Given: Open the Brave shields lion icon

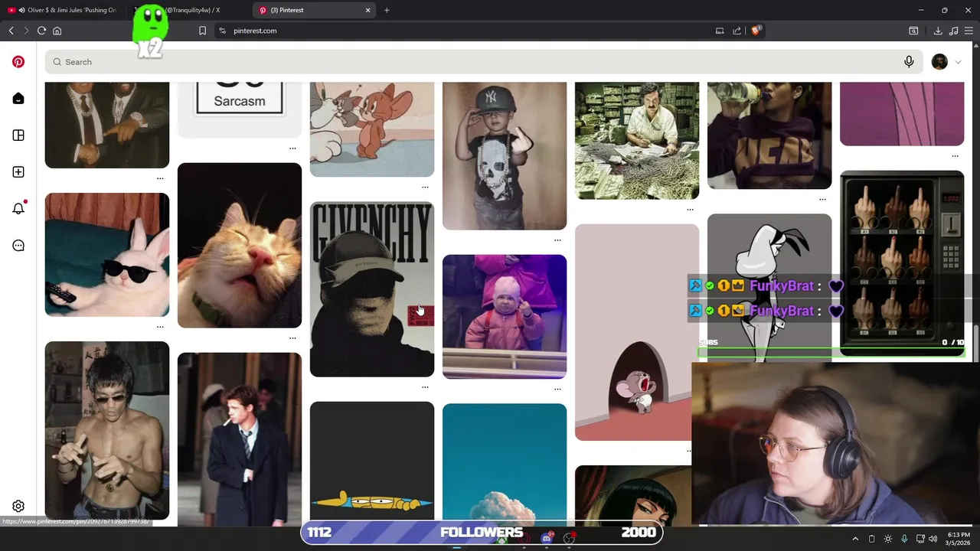Looking at the screenshot, I should tap(756, 31).
